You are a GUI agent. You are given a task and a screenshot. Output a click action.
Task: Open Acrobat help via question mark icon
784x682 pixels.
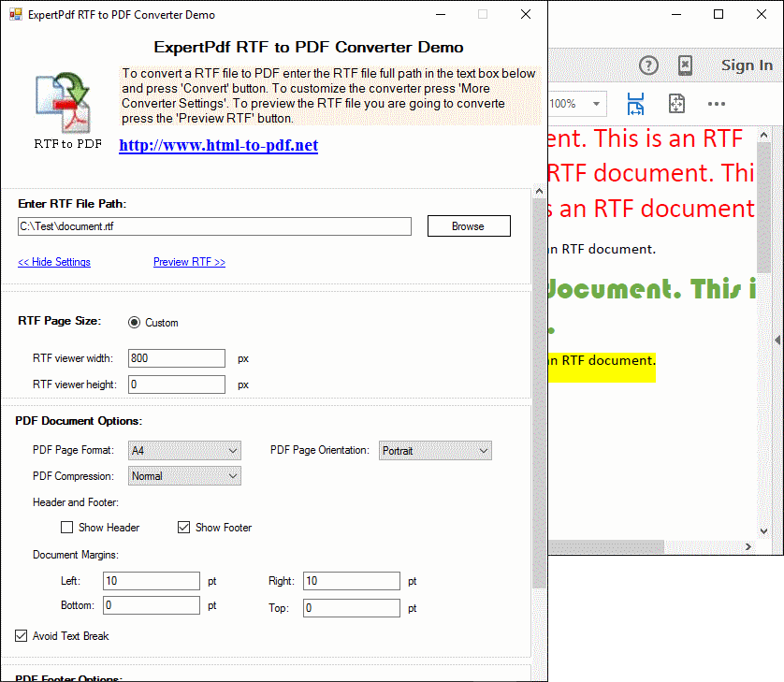tap(648, 65)
